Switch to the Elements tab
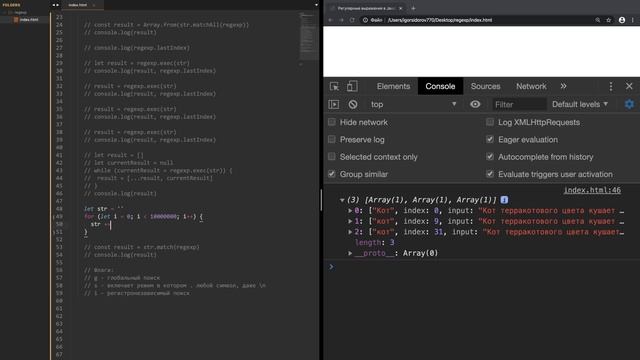The height and width of the screenshot is (360, 640). point(393,86)
